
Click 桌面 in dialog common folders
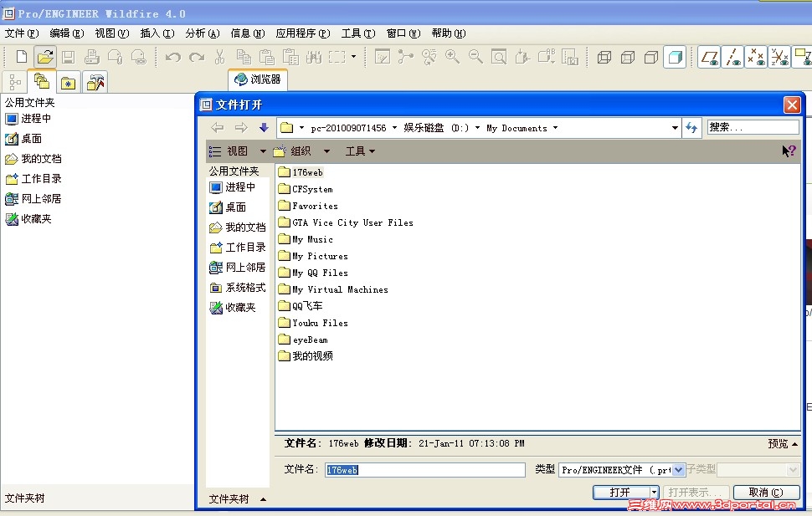229,207
